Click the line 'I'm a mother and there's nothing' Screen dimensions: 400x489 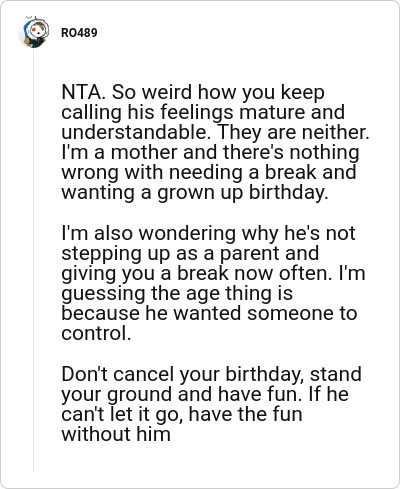point(210,152)
